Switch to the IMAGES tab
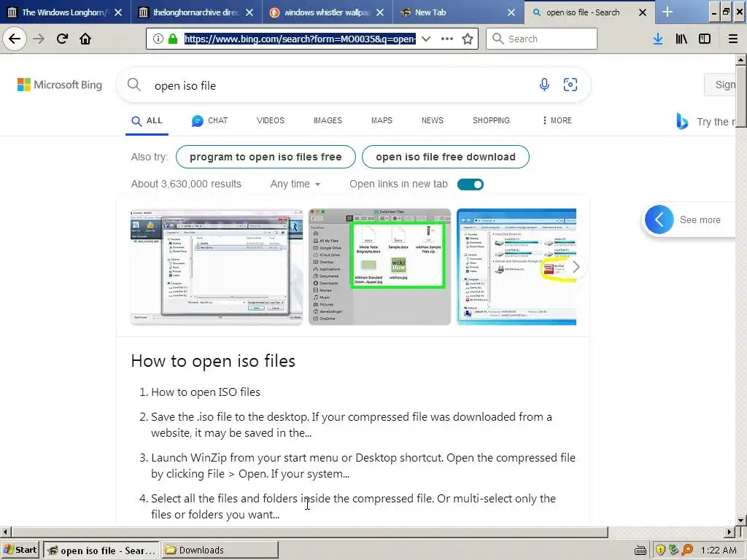This screenshot has width=747, height=560. click(x=328, y=120)
